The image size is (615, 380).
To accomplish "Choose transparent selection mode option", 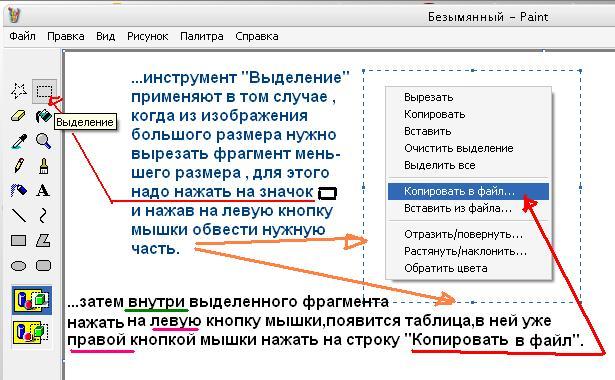I will (x=32, y=333).
